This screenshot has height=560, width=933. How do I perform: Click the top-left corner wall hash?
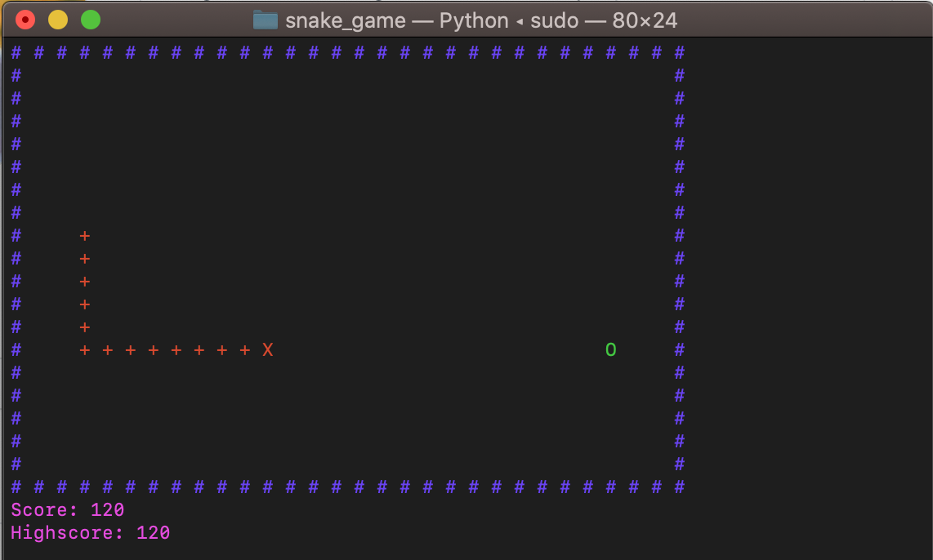[16, 53]
